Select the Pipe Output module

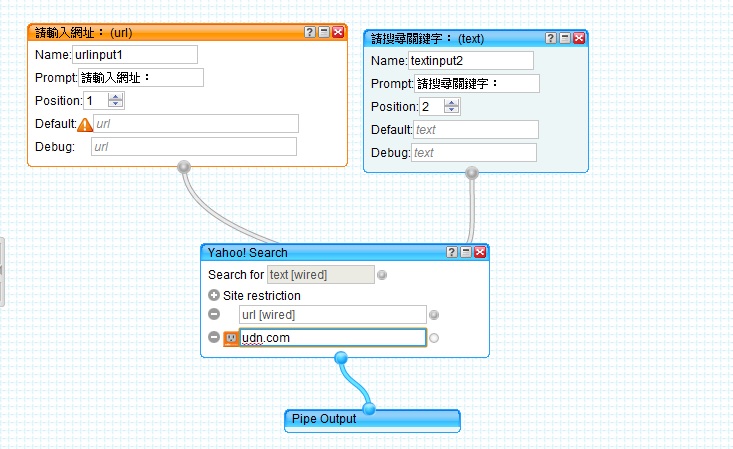(372, 419)
